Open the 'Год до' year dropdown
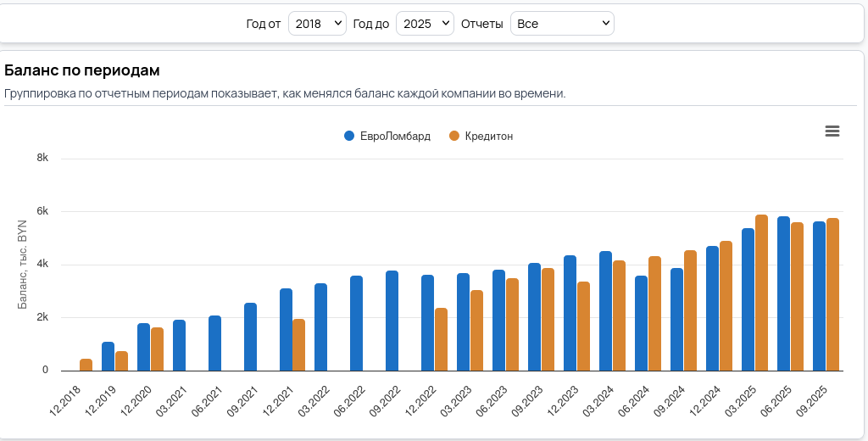868x441 pixels. (x=425, y=24)
